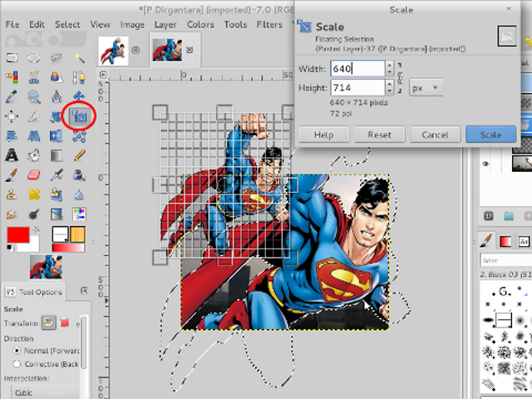This screenshot has width=532, height=399.
Task: Click the Reset button
Action: (x=379, y=135)
